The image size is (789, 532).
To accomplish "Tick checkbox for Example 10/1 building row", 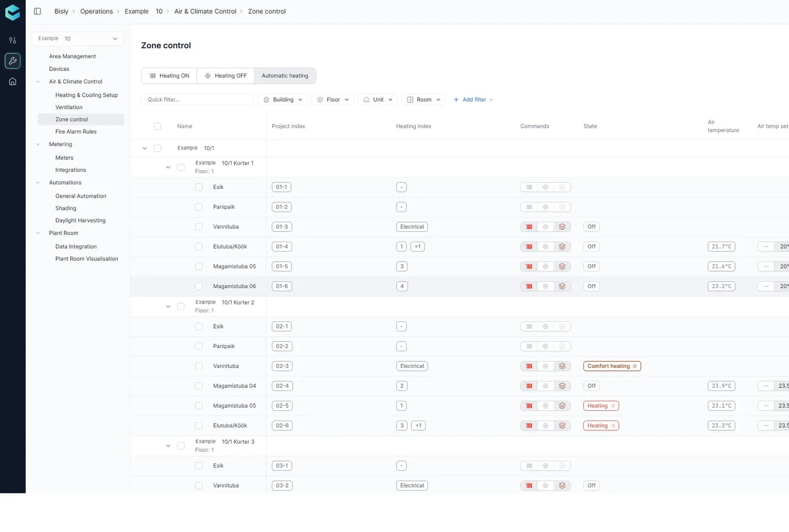I will coord(157,148).
